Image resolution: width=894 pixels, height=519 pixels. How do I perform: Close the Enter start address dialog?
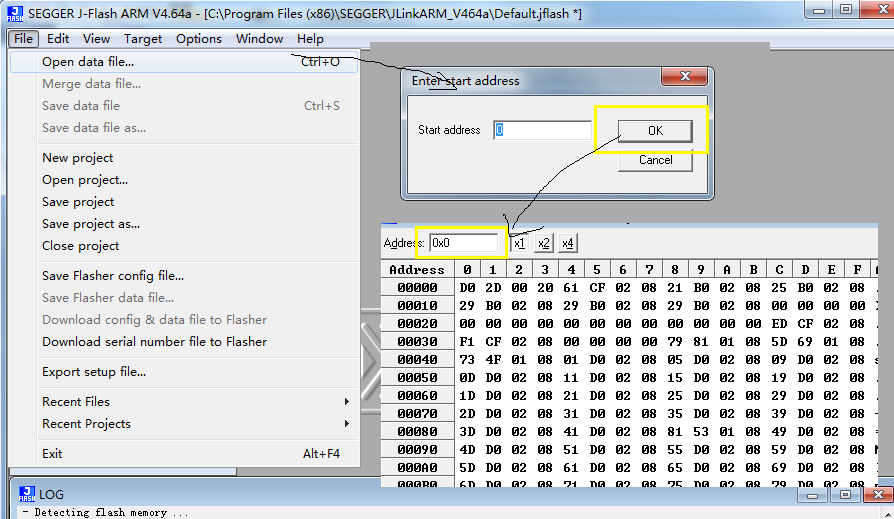point(684,76)
